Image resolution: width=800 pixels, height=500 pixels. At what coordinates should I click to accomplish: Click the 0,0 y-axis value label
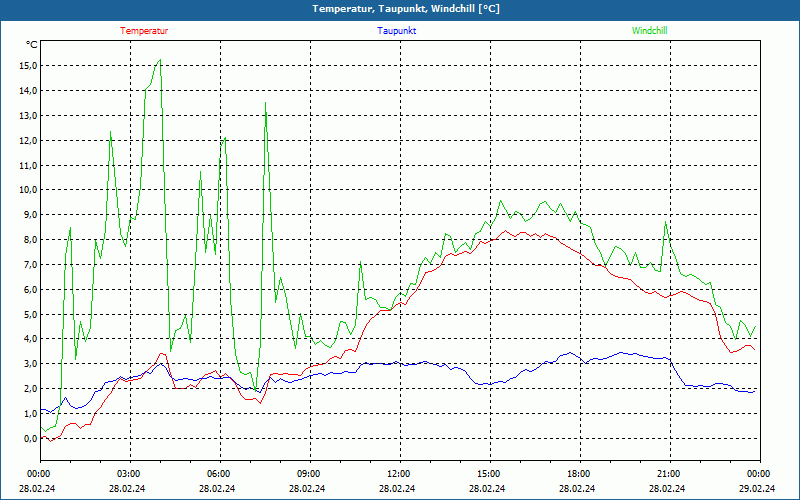coord(30,438)
